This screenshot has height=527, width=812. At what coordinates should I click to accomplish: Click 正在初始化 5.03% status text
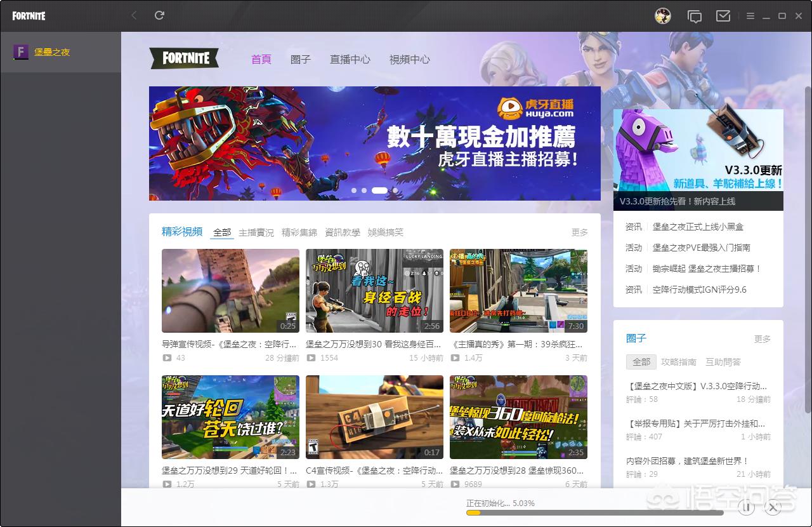point(501,503)
